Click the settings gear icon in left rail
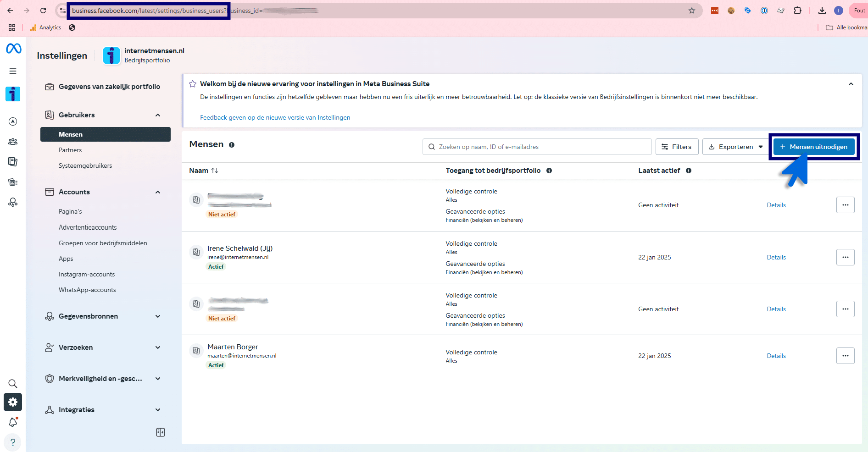This screenshot has height=452, width=868. pyautogui.click(x=13, y=402)
